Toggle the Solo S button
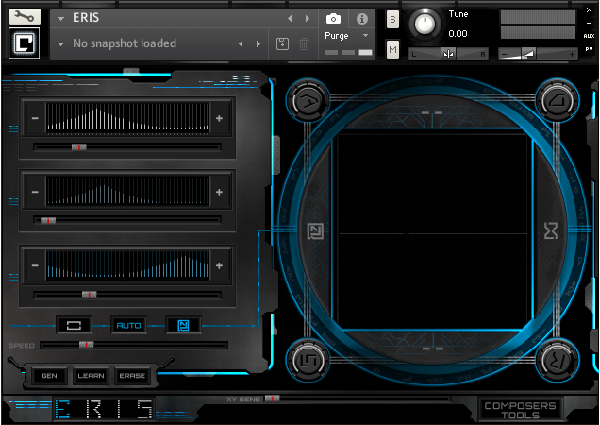 click(393, 19)
